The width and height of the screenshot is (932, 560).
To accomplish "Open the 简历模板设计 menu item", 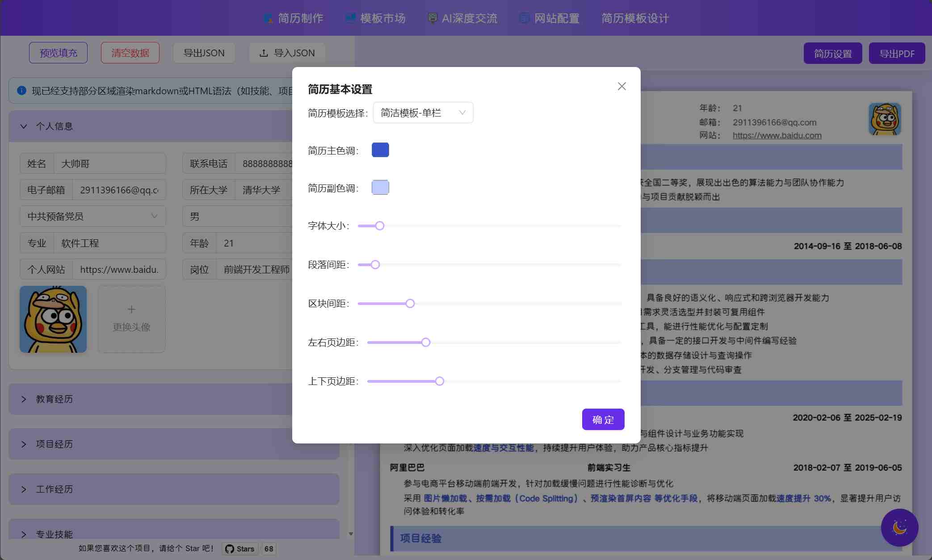I will pos(634,18).
